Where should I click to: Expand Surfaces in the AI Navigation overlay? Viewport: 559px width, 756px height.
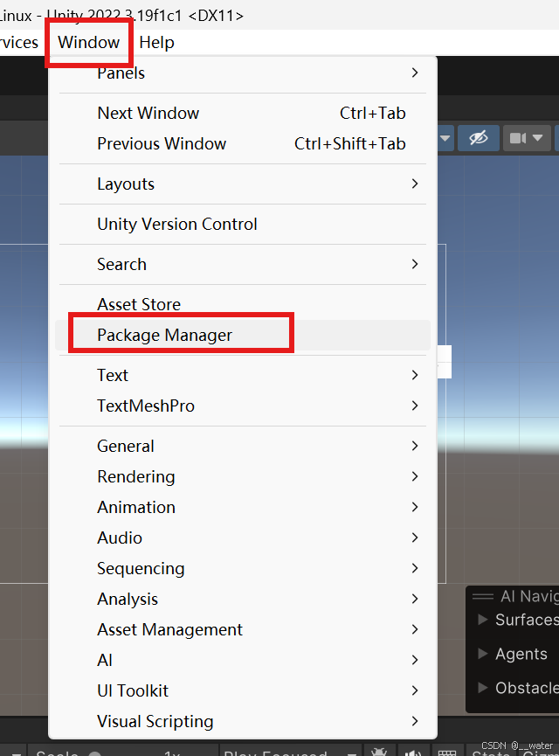point(483,619)
